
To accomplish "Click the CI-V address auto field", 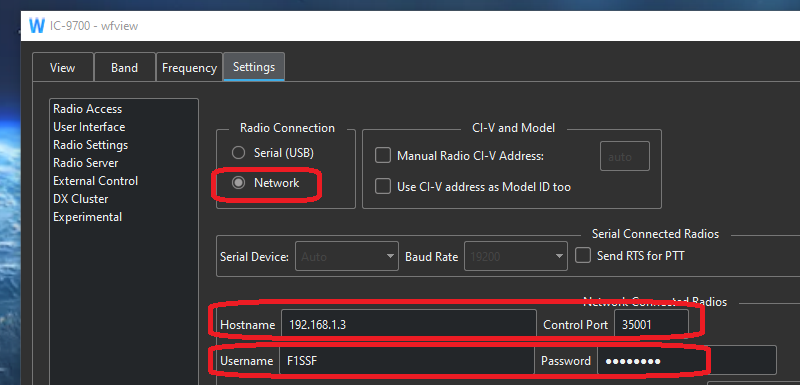I will tap(625, 156).
